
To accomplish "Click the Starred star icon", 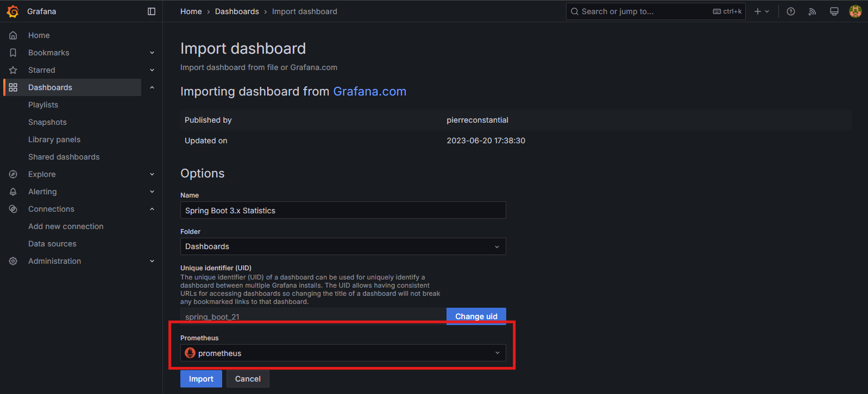I will tap(13, 70).
